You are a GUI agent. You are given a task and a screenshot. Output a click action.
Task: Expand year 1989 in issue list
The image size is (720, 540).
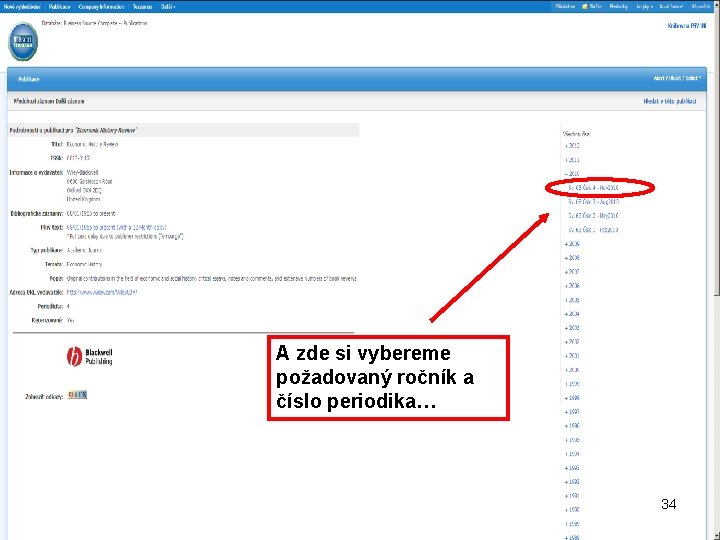click(x=572, y=524)
